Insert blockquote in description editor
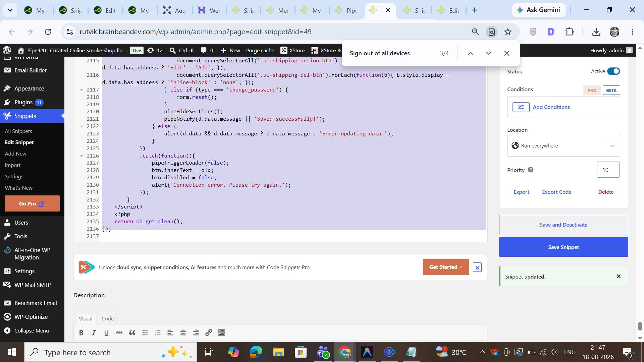Image resolution: width=644 pixels, height=362 pixels. tap(132, 333)
